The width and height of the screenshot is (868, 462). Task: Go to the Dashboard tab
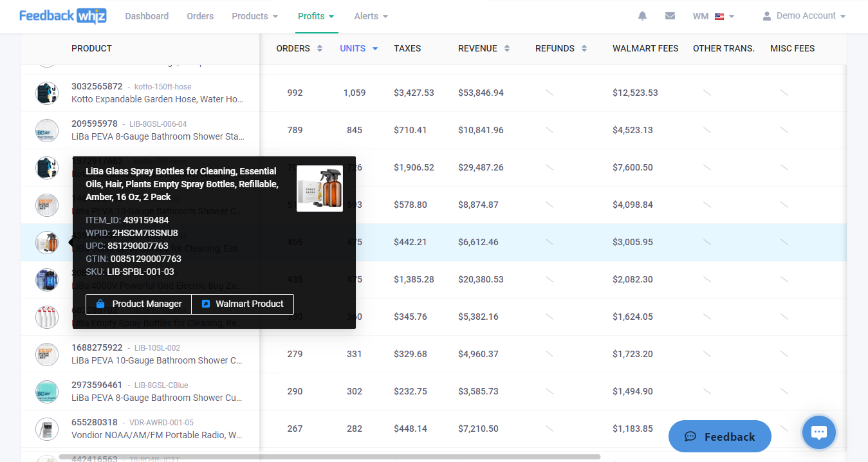(x=147, y=16)
